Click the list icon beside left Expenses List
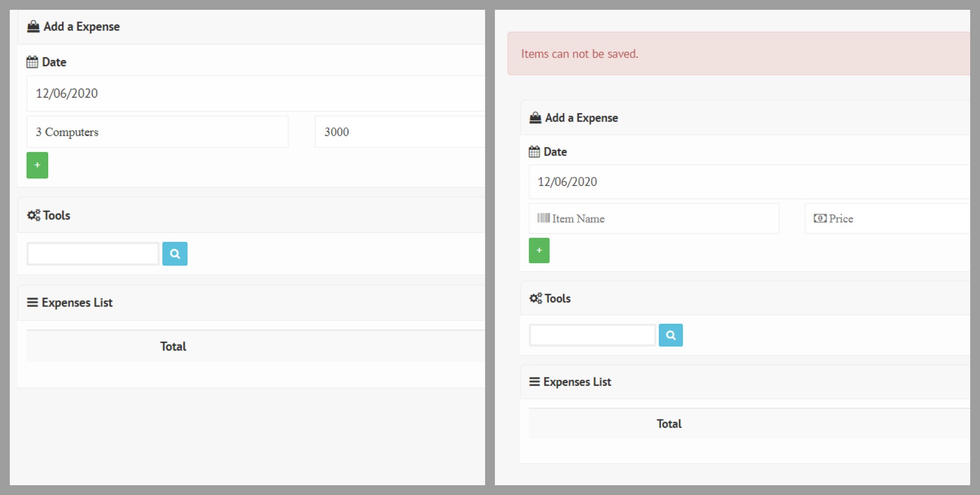980x495 pixels. [x=32, y=302]
